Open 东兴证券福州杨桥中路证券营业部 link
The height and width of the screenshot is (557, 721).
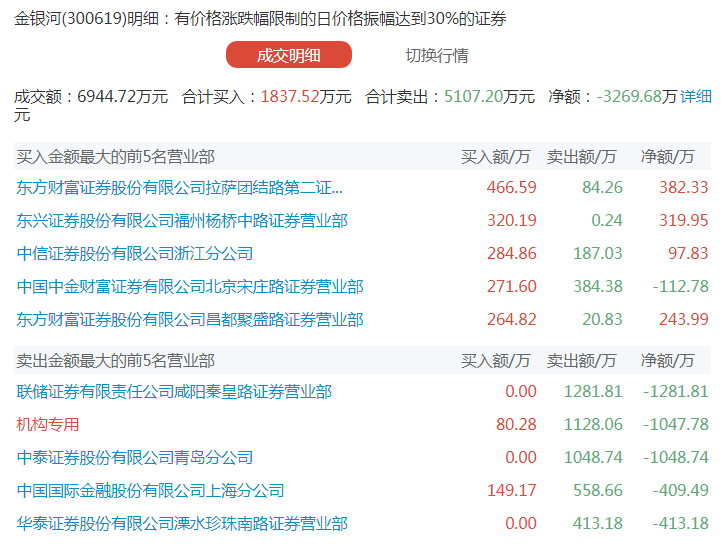tap(182, 220)
